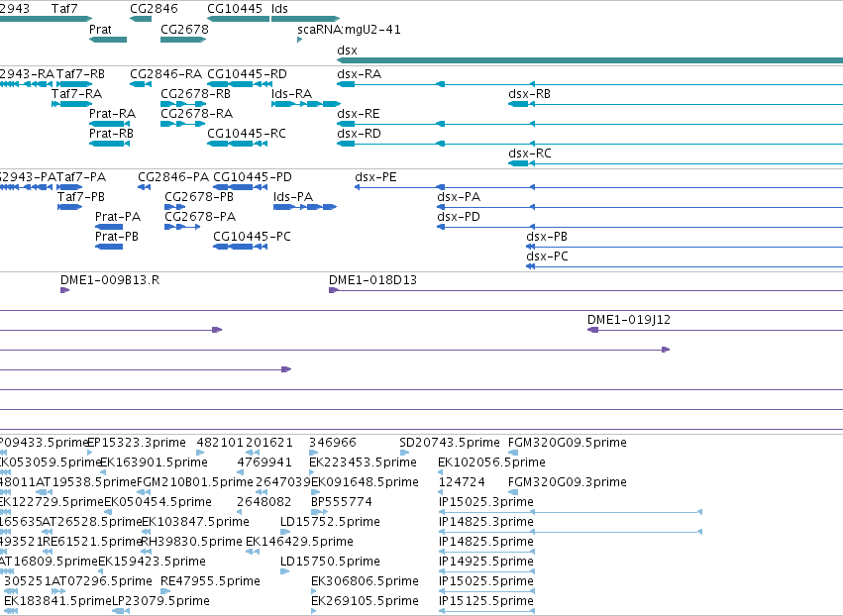Click the dsx gene span bar
Viewport: 843px width, 616px height.
(x=589, y=60)
